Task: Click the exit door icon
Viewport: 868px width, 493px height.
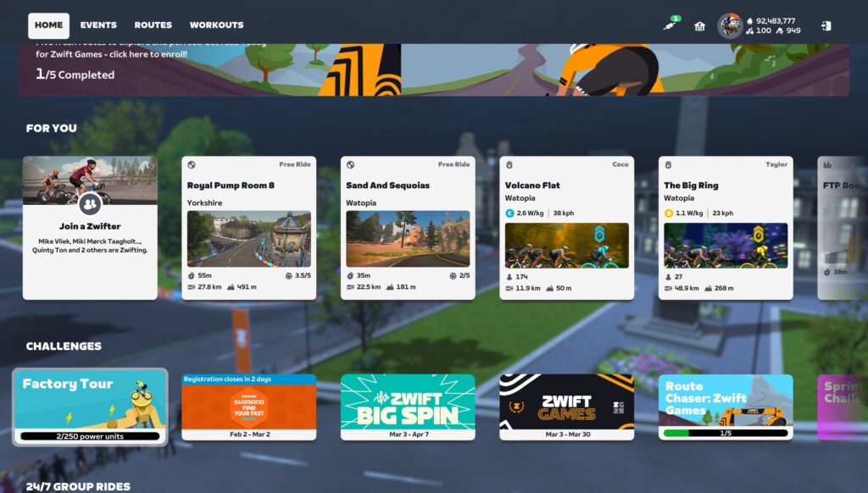Action: [x=826, y=26]
